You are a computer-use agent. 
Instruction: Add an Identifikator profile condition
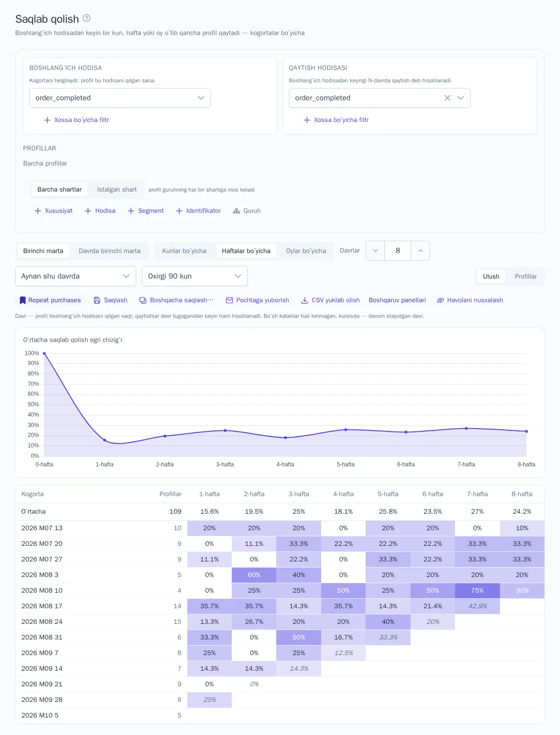point(198,211)
